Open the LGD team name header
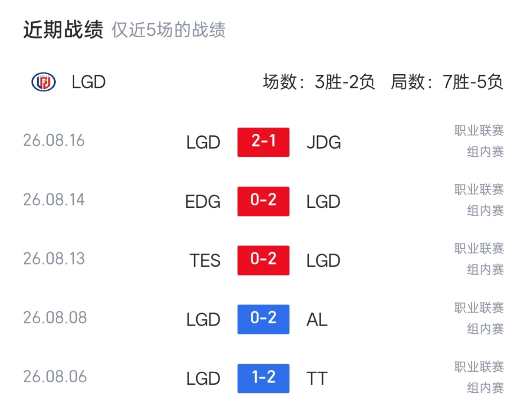Viewport: 520px width, 420px height. [89, 82]
